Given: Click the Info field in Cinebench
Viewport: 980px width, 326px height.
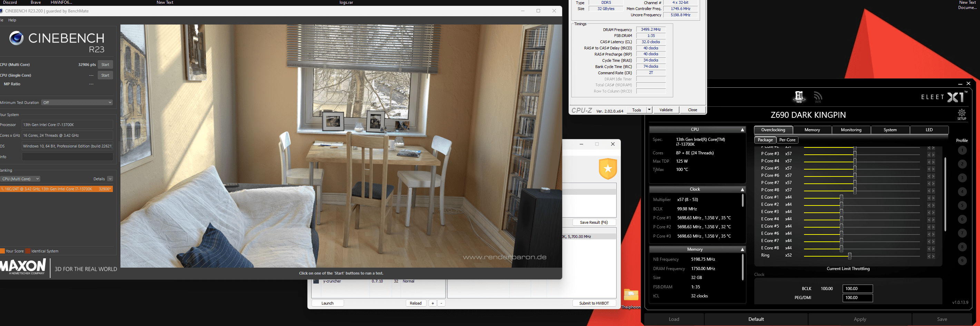Looking at the screenshot, I should [x=67, y=157].
